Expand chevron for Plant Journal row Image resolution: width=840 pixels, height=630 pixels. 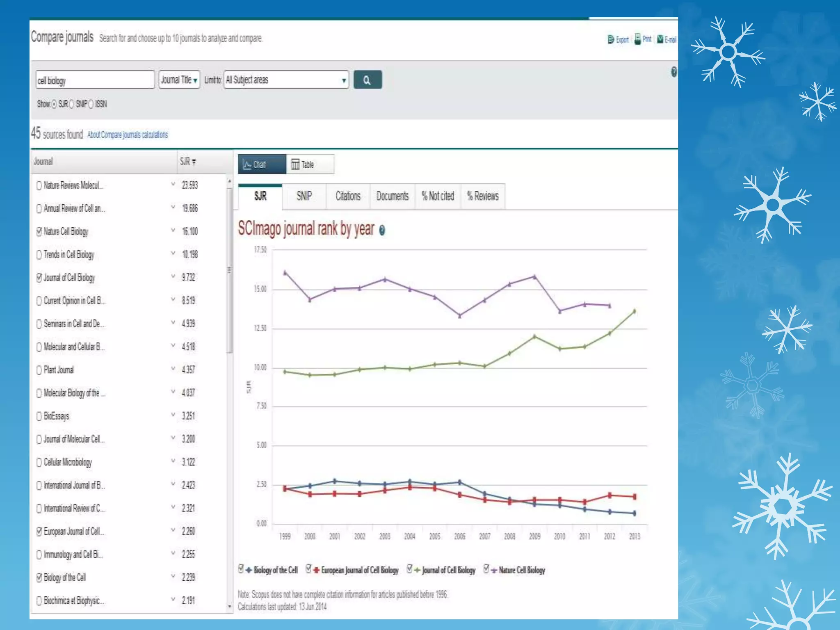pyautogui.click(x=173, y=369)
